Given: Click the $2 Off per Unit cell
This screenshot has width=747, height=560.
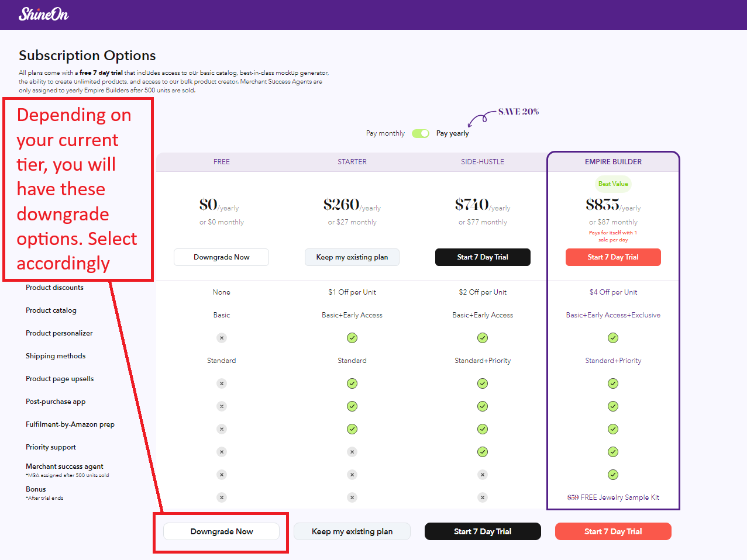Looking at the screenshot, I should [x=483, y=292].
